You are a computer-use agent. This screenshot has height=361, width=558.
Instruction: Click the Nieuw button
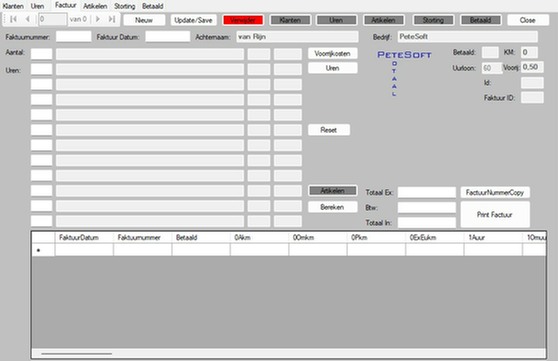click(x=144, y=20)
